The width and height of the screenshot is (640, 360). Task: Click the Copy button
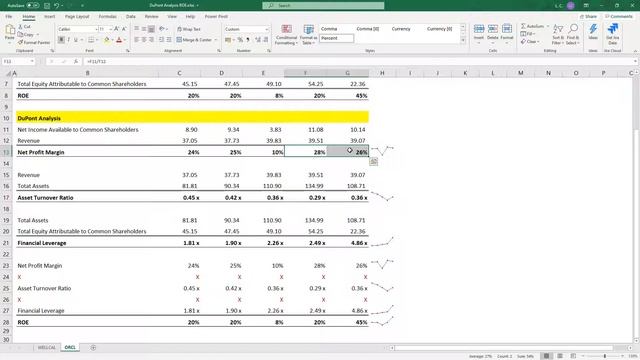26,34
